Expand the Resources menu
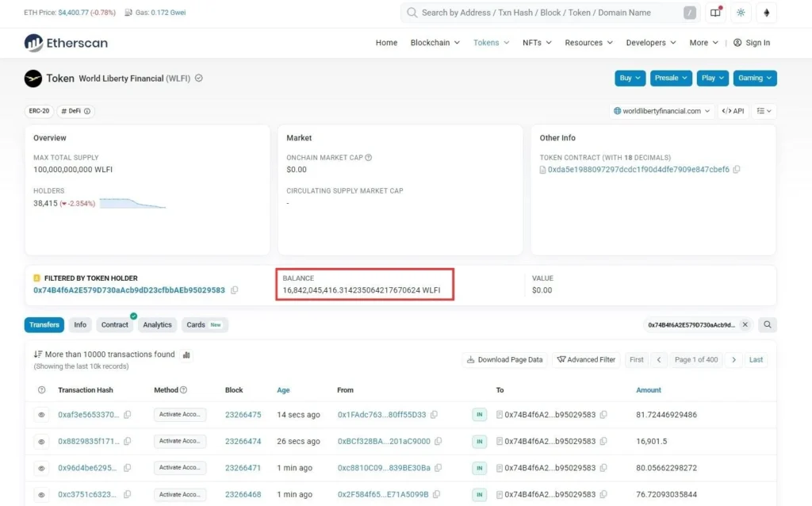812x506 pixels. pos(589,43)
